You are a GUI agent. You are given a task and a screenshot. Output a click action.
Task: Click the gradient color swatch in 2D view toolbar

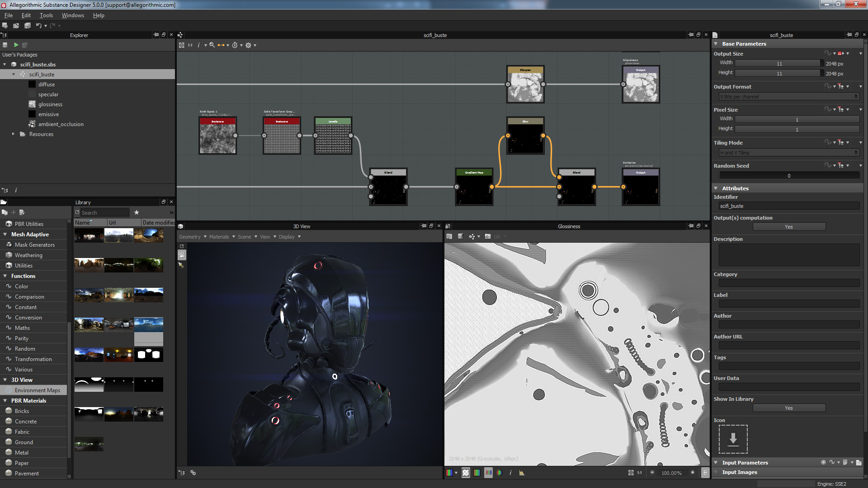click(x=477, y=473)
